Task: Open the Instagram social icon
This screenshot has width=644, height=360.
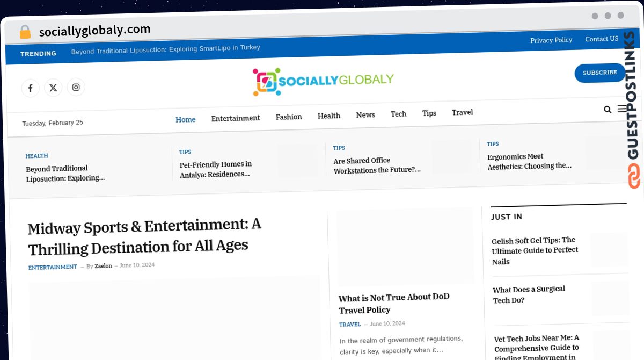Action: coord(76,87)
